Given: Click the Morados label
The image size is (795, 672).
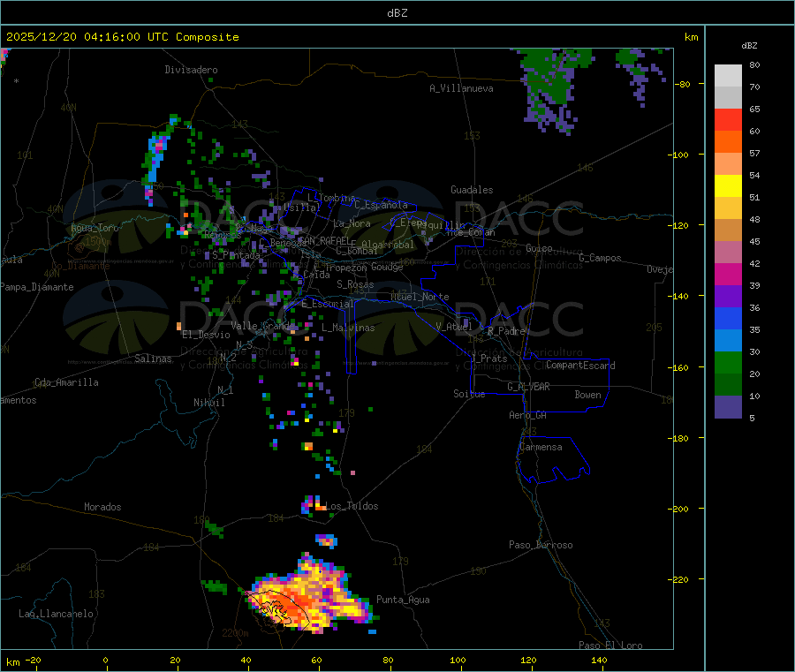Looking at the screenshot, I should [x=102, y=507].
